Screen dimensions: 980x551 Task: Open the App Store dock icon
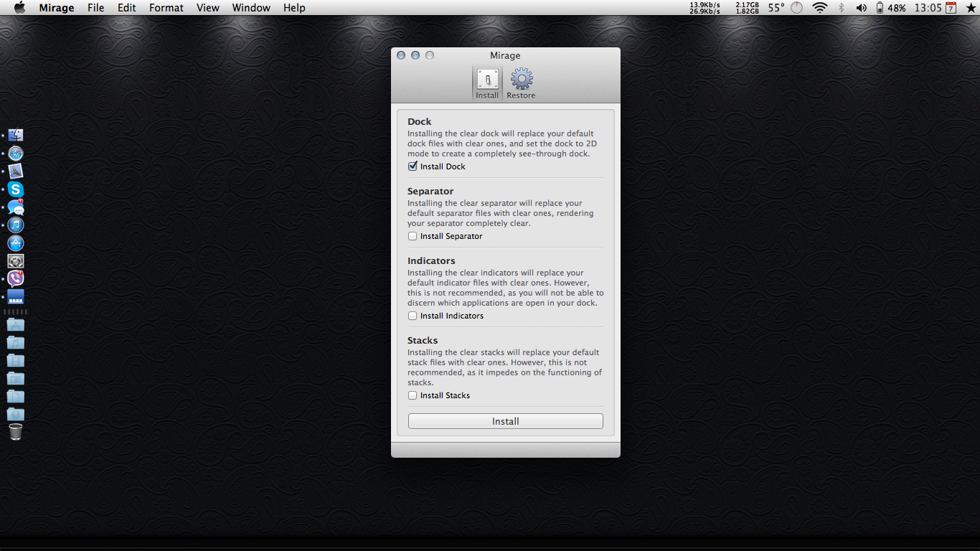tap(16, 243)
